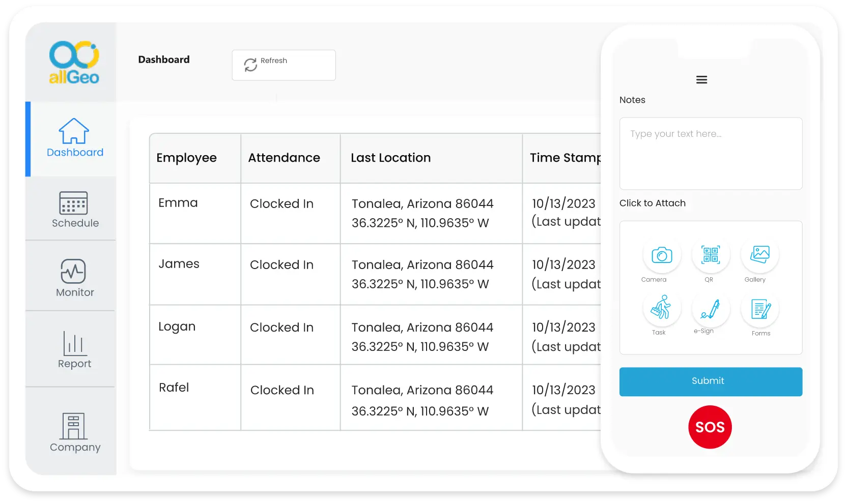This screenshot has height=504, width=847.
Task: Click Clocked In status for James
Action: point(281,265)
